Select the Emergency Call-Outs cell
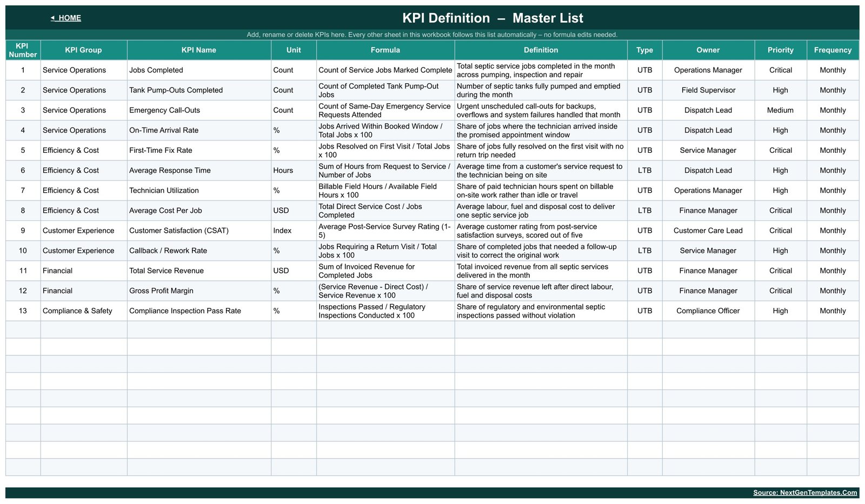The height and width of the screenshot is (504, 865). pos(199,110)
